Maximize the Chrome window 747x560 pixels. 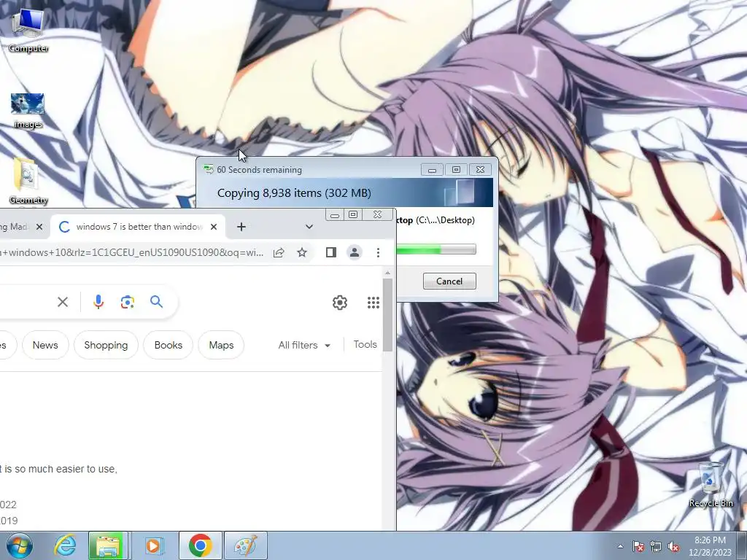(x=353, y=215)
